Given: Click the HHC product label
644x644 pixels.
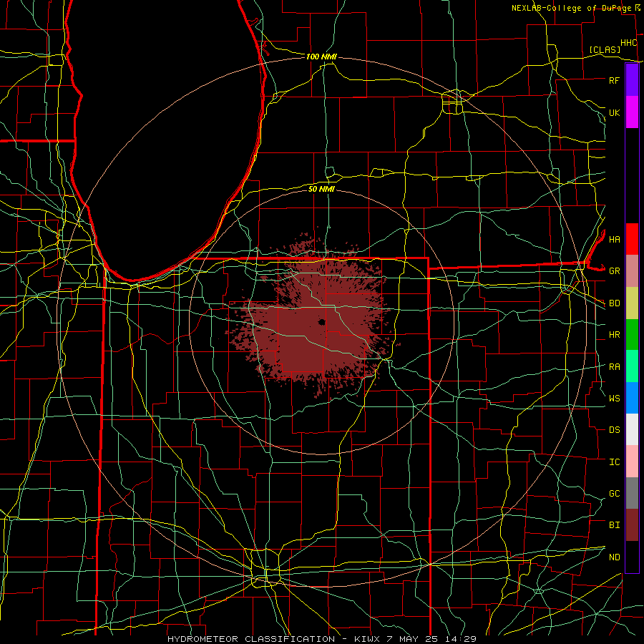Looking at the screenshot, I should coord(629,43).
